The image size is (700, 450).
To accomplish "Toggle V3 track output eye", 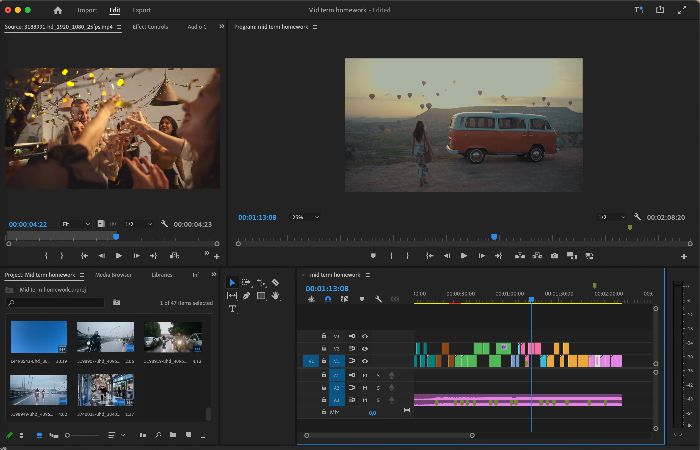I will 365,336.
